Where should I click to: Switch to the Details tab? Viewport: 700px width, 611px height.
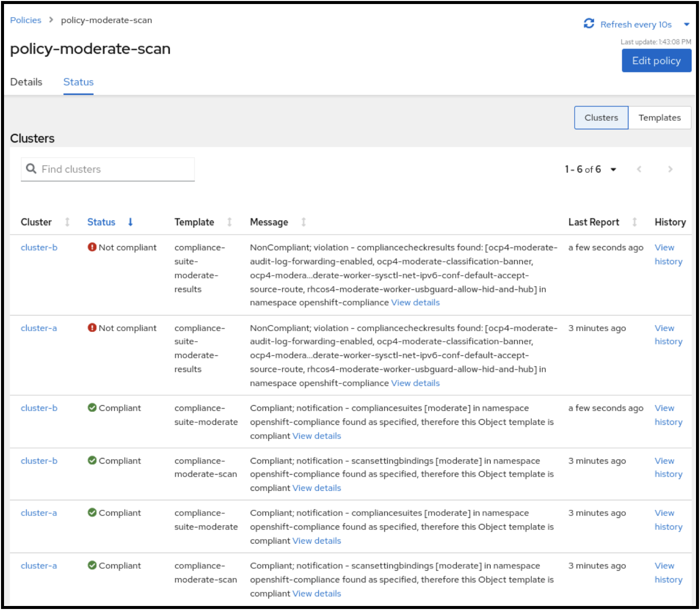click(x=26, y=82)
